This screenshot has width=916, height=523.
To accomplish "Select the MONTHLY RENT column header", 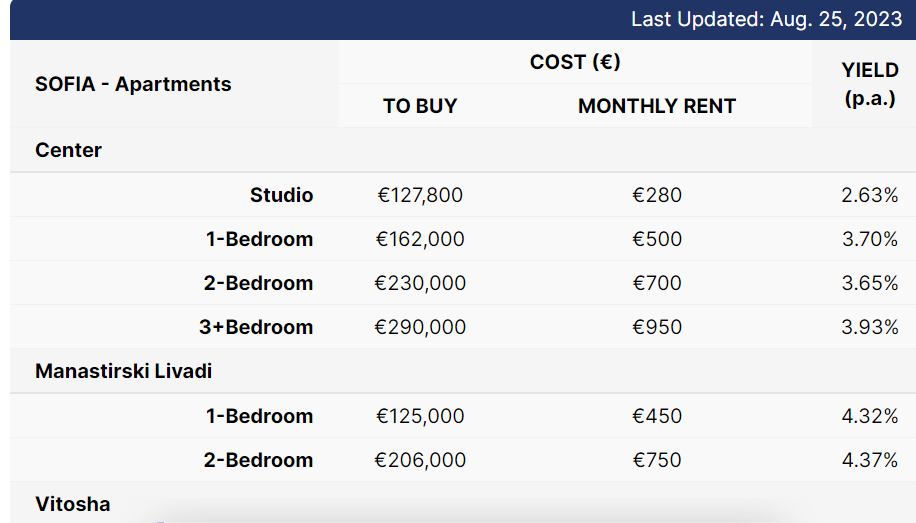I will point(657,106).
